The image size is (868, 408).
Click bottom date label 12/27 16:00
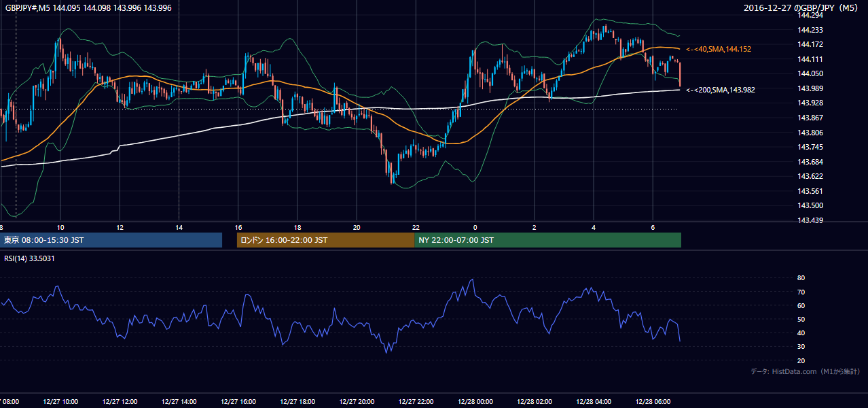point(238,402)
